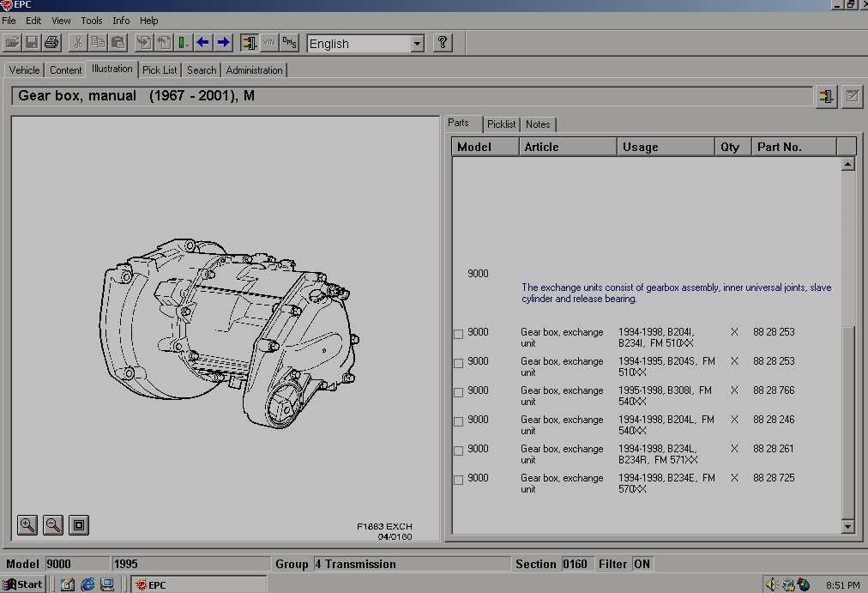Click the blue forward arrow
The image size is (868, 593).
tap(223, 42)
